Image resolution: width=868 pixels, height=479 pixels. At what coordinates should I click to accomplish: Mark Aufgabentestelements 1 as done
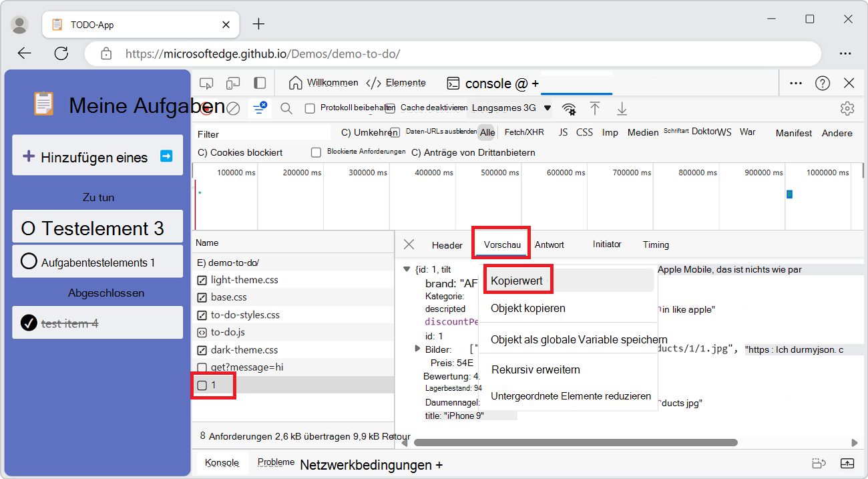pos(29,262)
